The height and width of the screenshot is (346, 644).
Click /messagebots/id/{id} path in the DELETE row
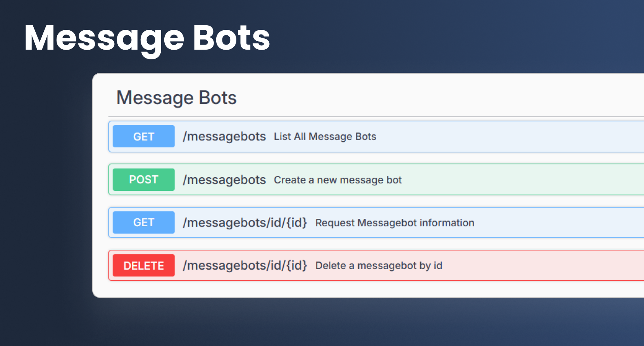(245, 266)
